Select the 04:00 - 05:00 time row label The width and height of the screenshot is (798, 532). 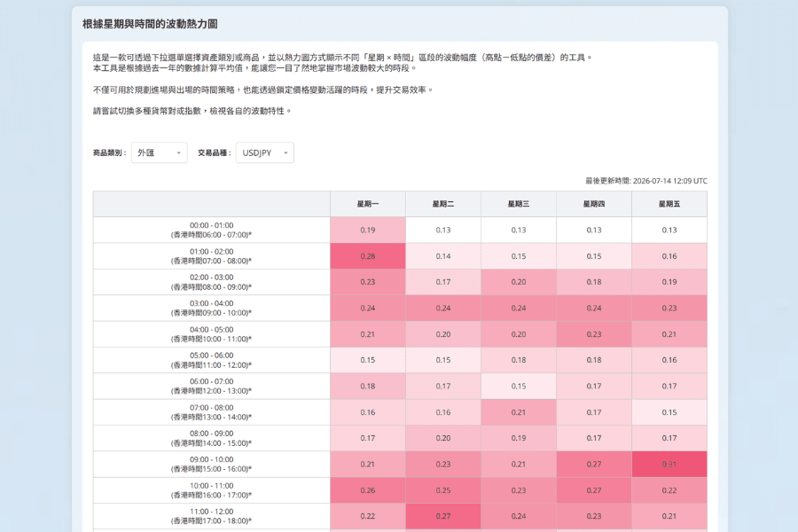[x=212, y=334]
